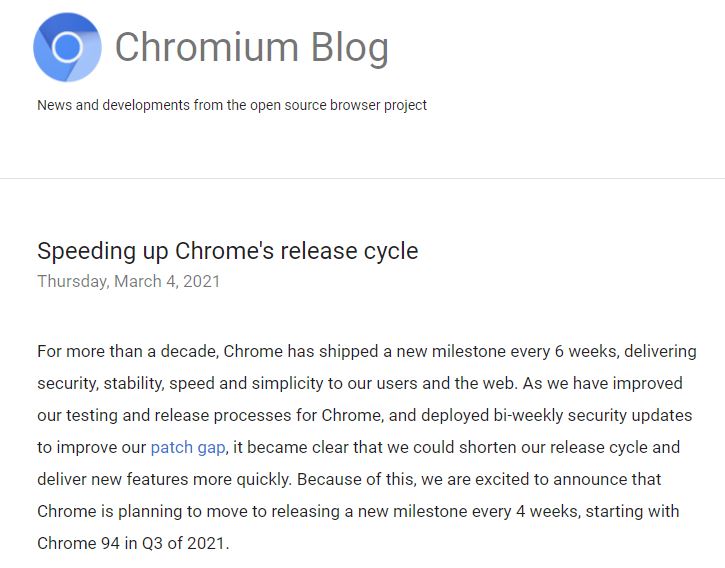Viewport: 725px width, 568px height.
Task: Click the blog tagline about news and developments
Action: [x=232, y=105]
